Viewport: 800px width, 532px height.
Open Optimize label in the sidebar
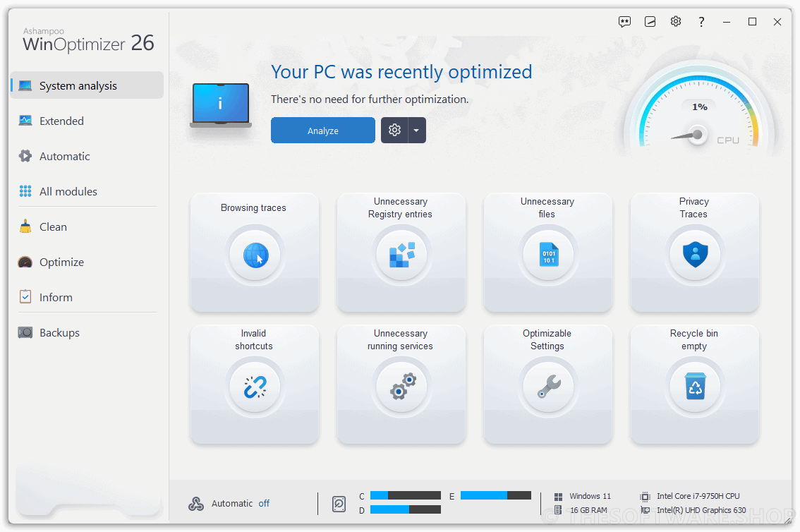(62, 262)
